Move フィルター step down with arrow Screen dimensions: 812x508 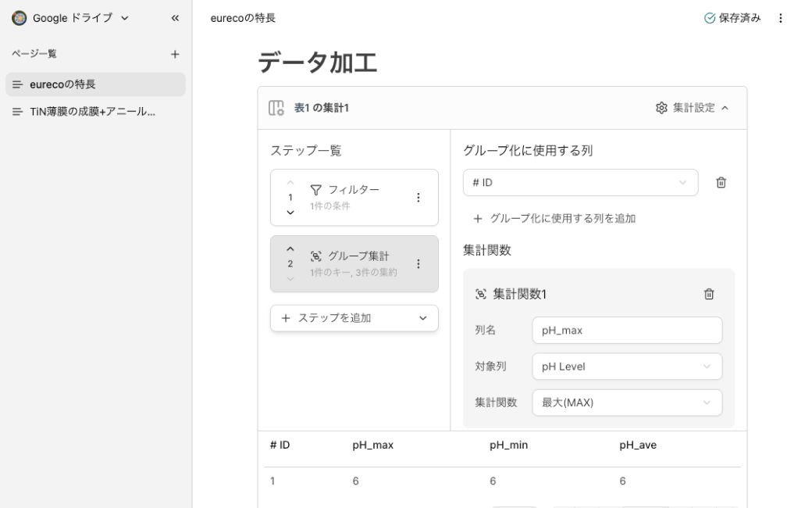point(290,212)
